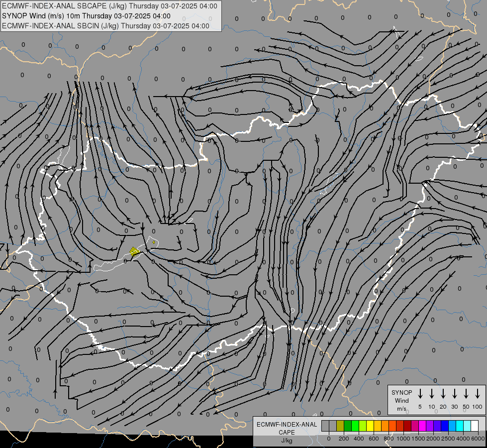This screenshot has height=448, width=487.
Task: Click the wind legend value 10
Action: [432, 407]
